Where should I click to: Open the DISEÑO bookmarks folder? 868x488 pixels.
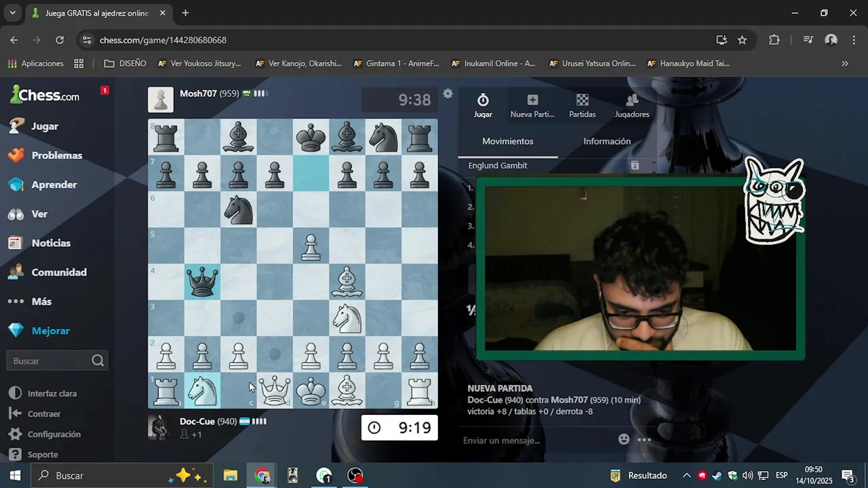point(125,63)
